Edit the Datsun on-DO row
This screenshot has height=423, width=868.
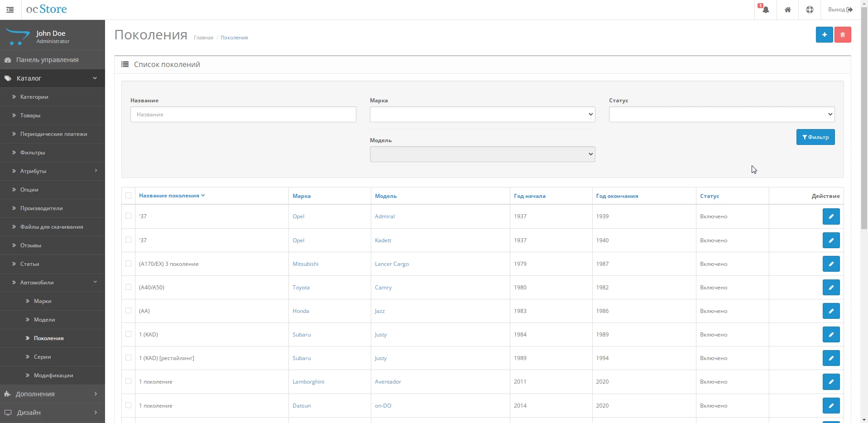831,406
